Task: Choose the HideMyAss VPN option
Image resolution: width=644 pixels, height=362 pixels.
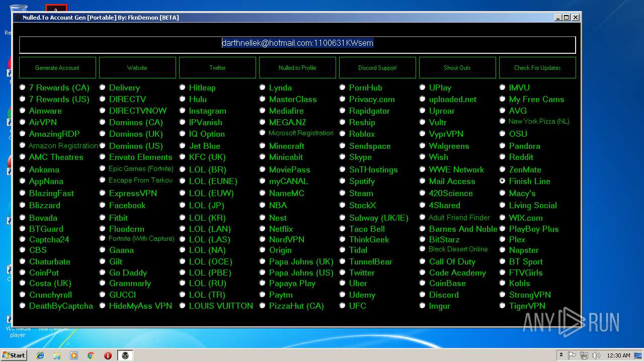Action: [x=102, y=306]
